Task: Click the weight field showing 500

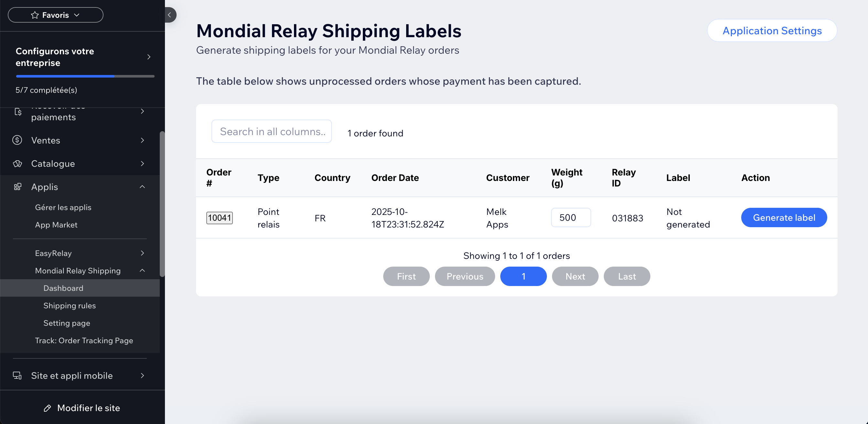Action: 570,217
